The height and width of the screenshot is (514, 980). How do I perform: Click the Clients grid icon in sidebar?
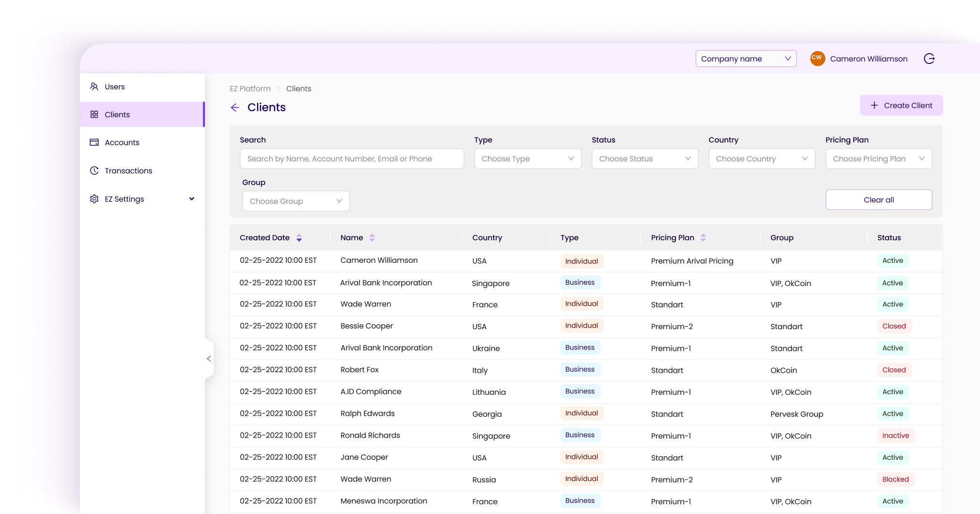[94, 114]
